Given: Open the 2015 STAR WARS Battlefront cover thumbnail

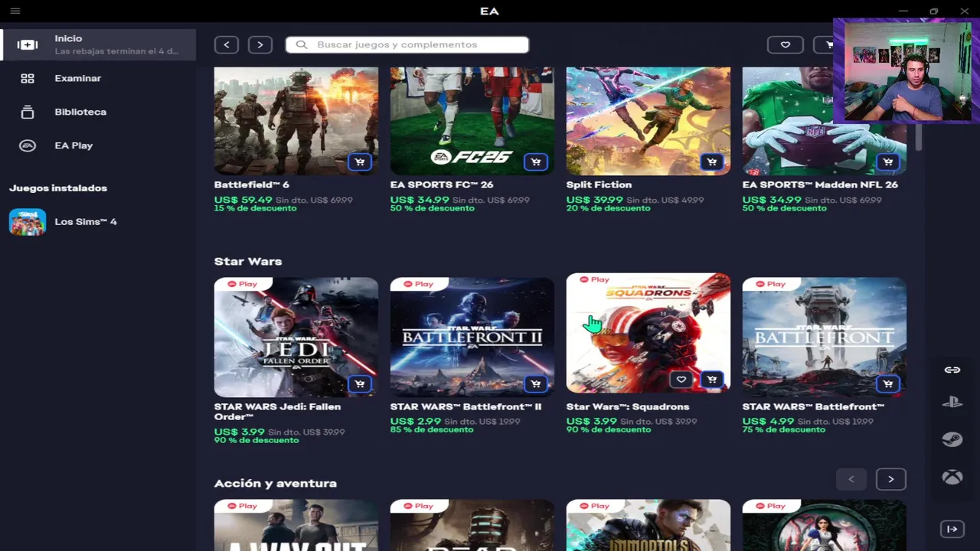Looking at the screenshot, I should coord(825,337).
